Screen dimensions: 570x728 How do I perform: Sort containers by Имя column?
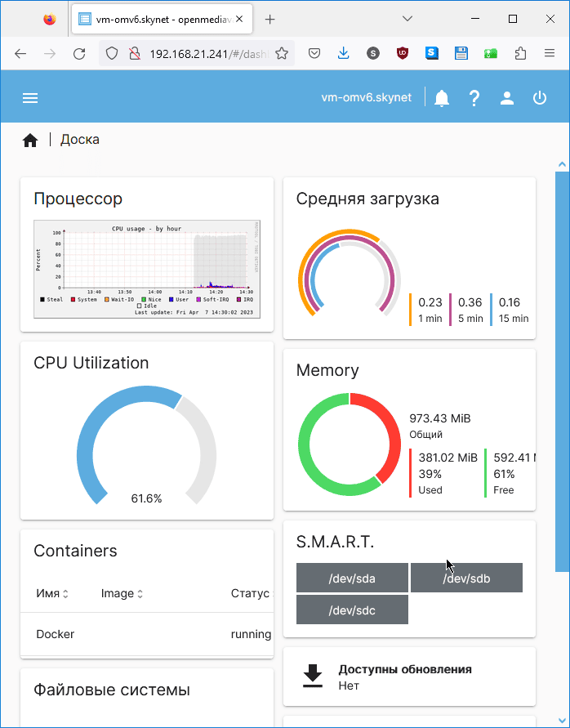(52, 593)
